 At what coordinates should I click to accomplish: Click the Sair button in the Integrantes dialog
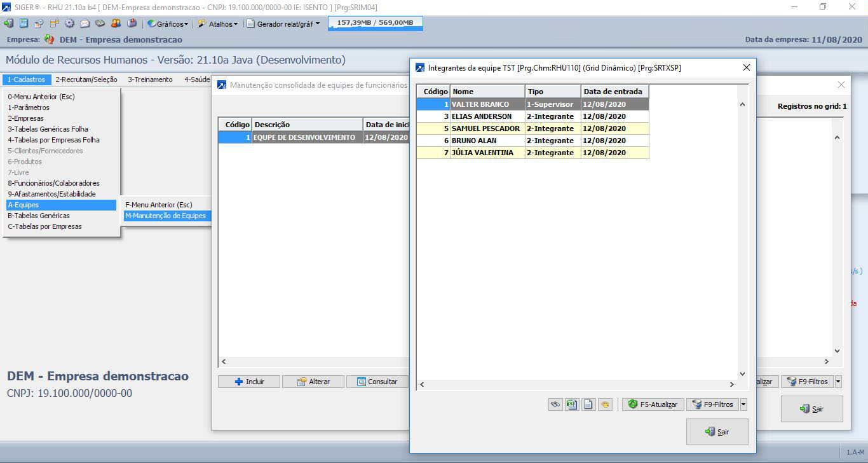[717, 432]
